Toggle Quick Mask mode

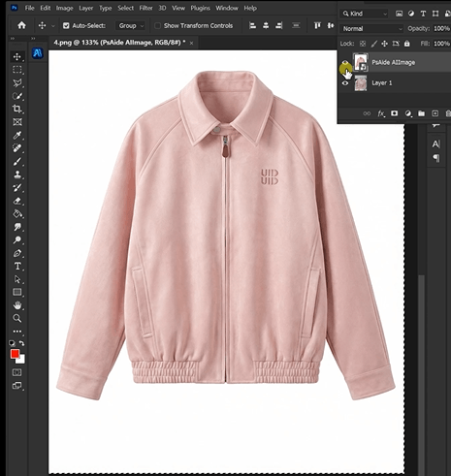[x=16, y=372]
